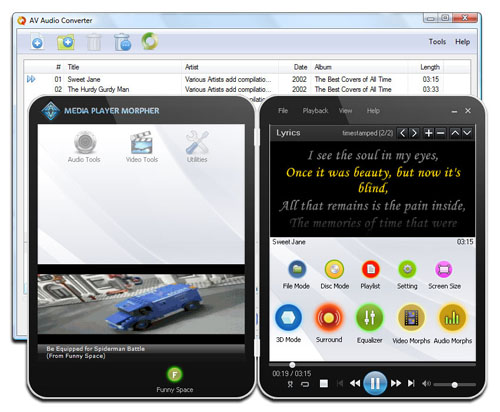Viewport: 500px width, 412px height.
Task: Sort list by Title column header
Action: click(73, 67)
